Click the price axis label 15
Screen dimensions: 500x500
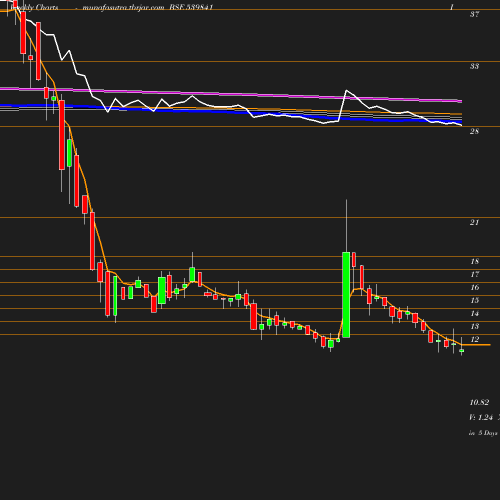(474, 300)
